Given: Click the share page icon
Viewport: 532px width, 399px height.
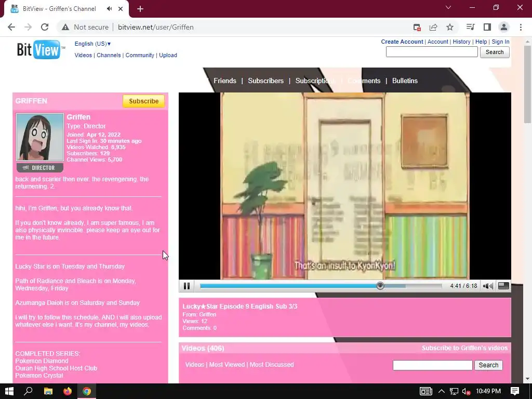Looking at the screenshot, I should coord(433,27).
